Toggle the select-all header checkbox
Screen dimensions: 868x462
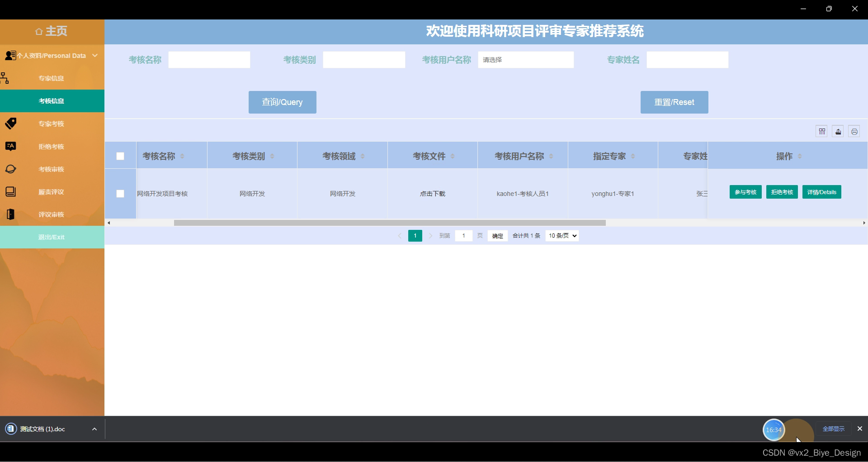tap(120, 156)
